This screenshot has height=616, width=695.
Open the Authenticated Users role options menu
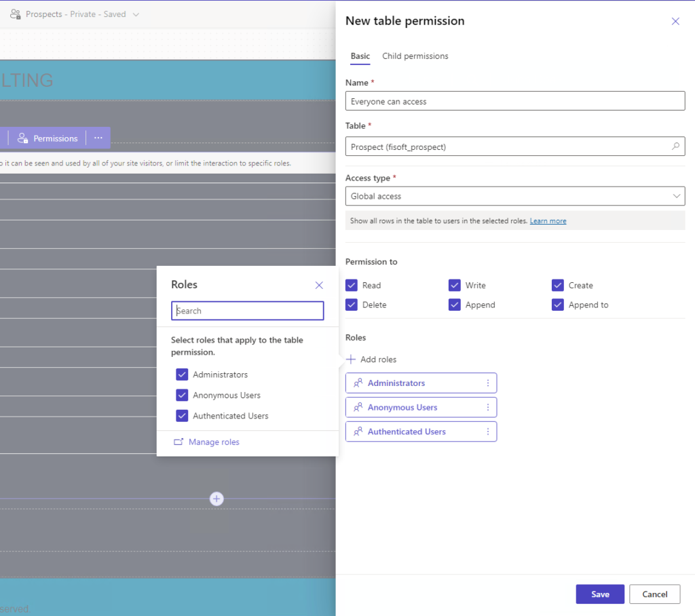487,431
